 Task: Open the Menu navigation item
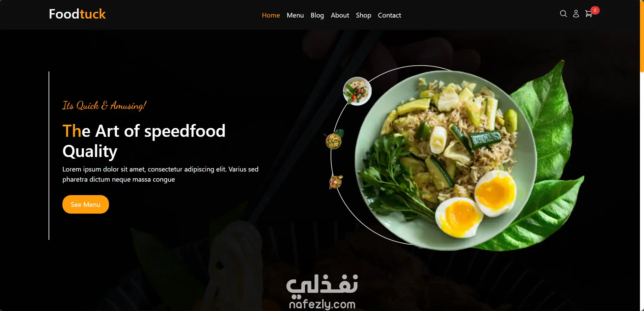[x=295, y=15]
